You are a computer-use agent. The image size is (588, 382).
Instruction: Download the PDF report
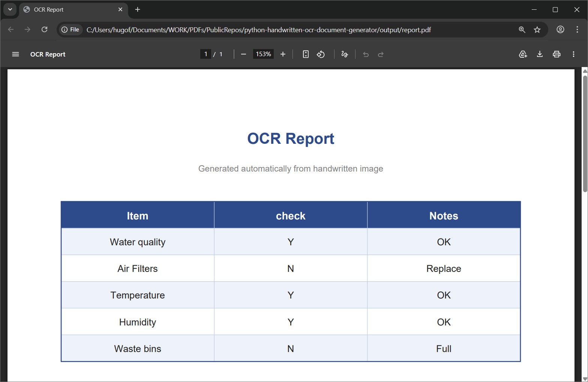coord(540,54)
